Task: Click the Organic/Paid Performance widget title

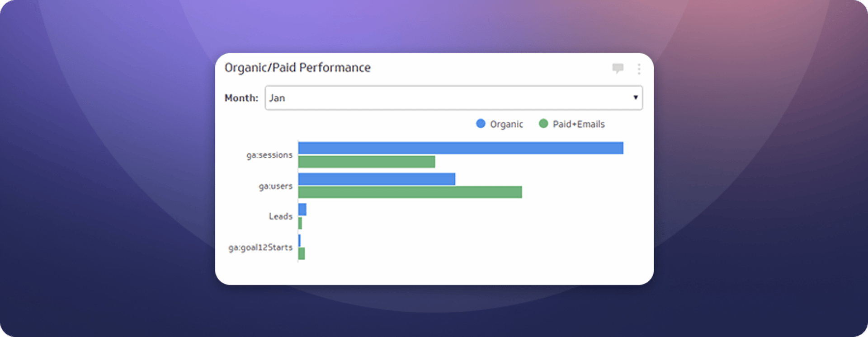Action: point(297,68)
